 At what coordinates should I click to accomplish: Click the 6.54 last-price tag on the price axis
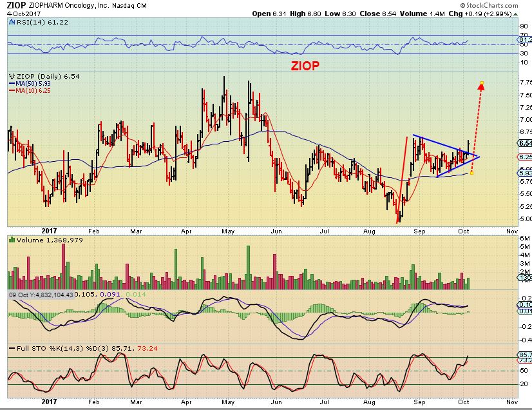pos(525,143)
